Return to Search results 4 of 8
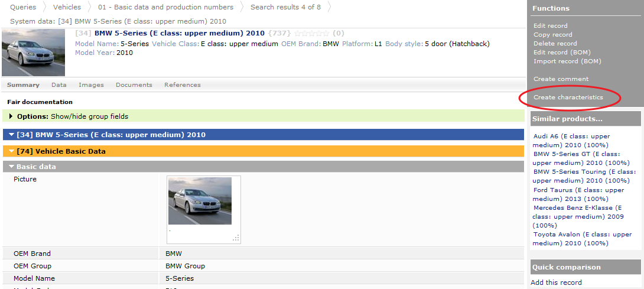The height and width of the screenshot is (289, 644). [285, 7]
